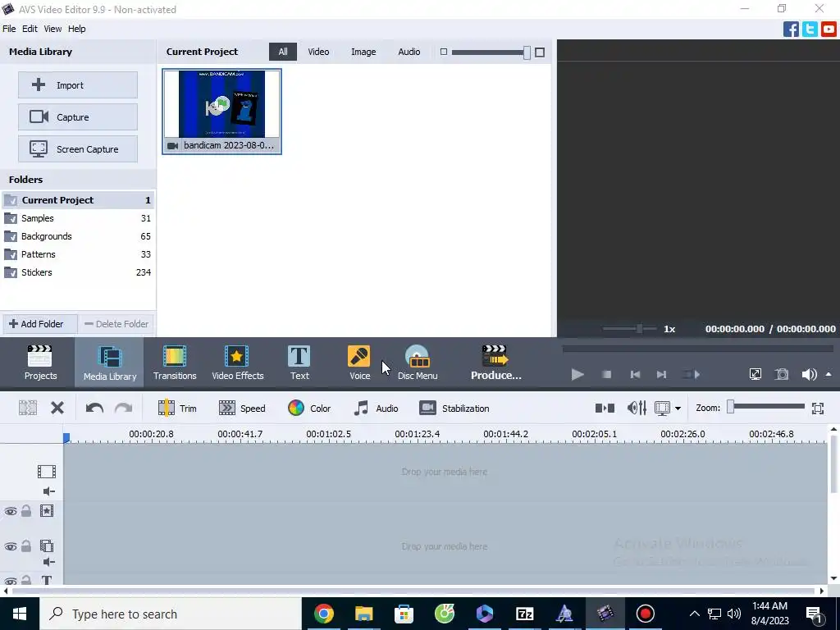Click the Windows Start button

pyautogui.click(x=20, y=614)
